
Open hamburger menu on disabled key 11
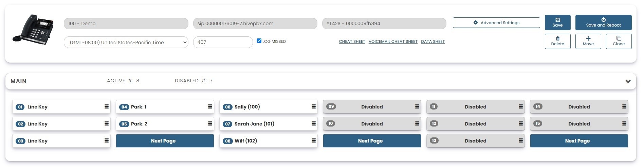point(521,106)
